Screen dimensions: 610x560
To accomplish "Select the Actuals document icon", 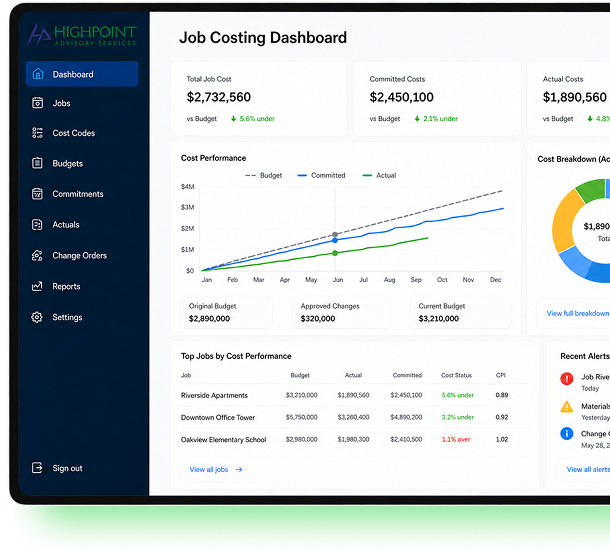I will tap(37, 225).
